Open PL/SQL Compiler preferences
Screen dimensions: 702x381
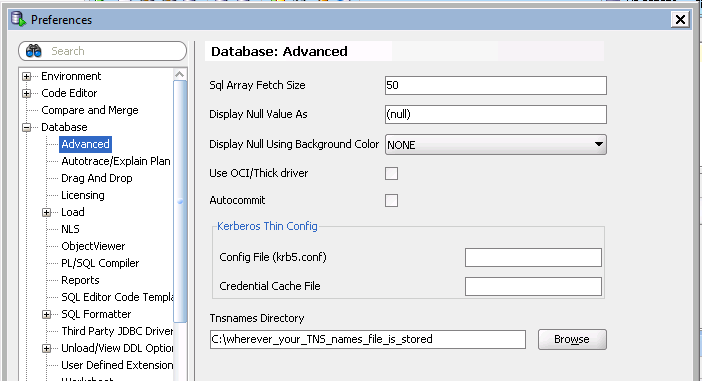tap(100, 263)
